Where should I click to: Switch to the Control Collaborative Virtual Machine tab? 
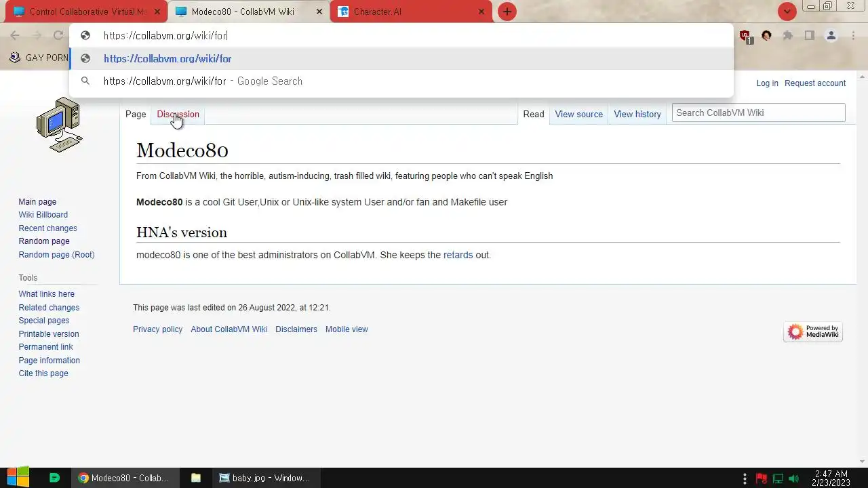pos(85,12)
